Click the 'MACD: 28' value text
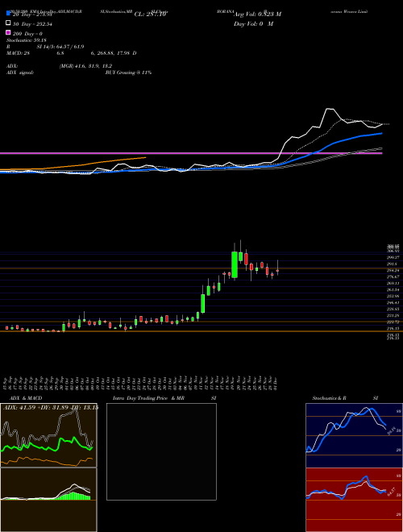The height and width of the screenshot is (532, 403). tap(19, 53)
